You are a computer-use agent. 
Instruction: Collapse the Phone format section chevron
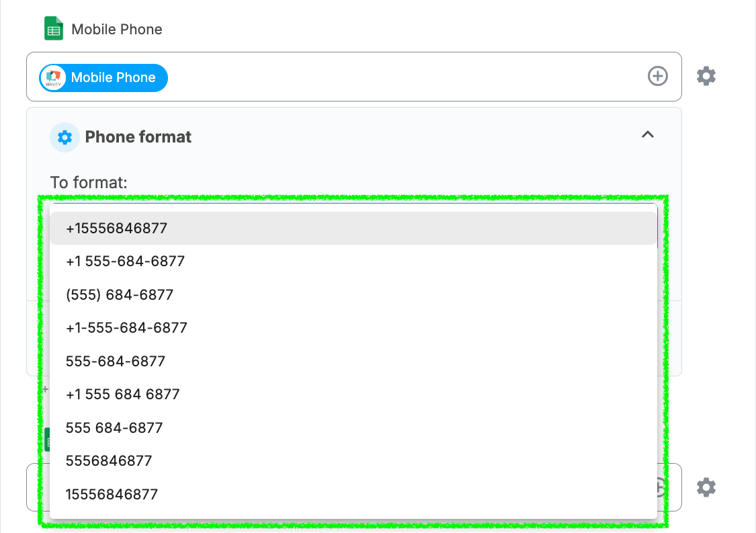click(x=647, y=135)
